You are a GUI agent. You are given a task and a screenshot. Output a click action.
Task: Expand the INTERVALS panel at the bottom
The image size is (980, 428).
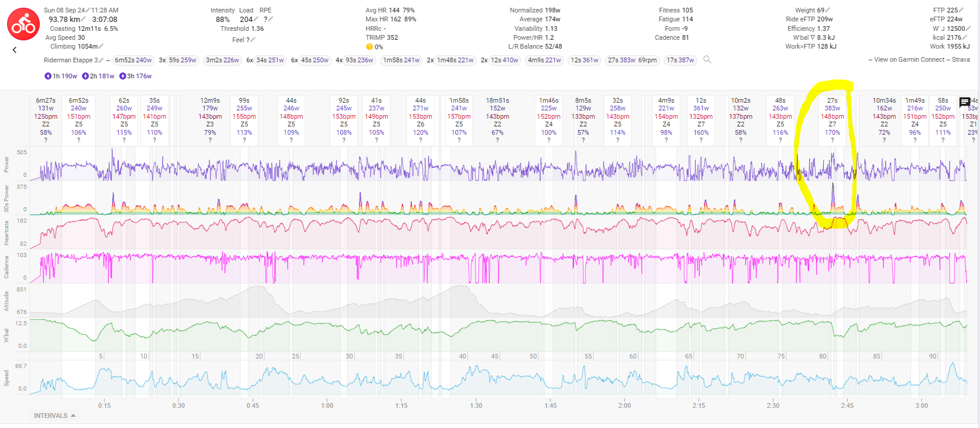55,416
